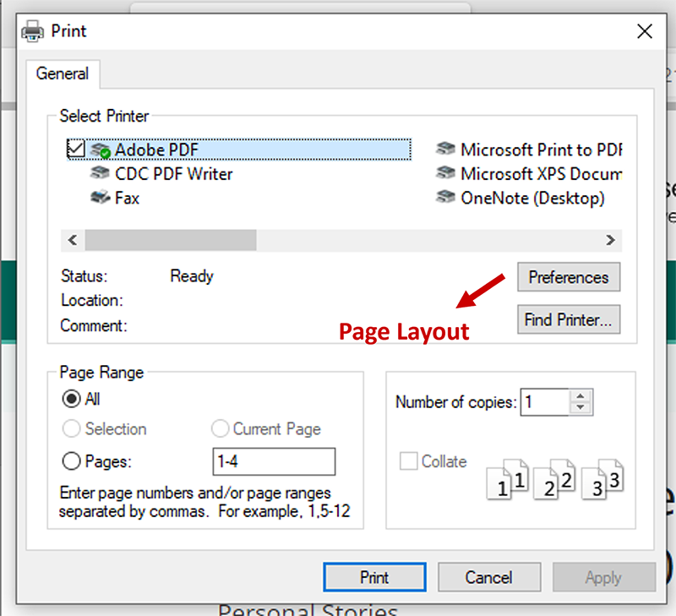Viewport: 676px width, 616px height.
Task: Switch to the General tab
Action: pos(63,74)
